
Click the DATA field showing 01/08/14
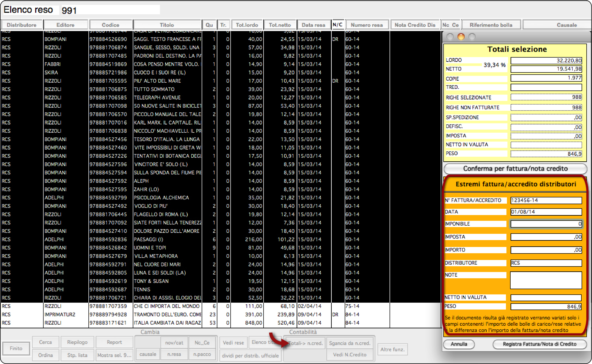click(546, 212)
